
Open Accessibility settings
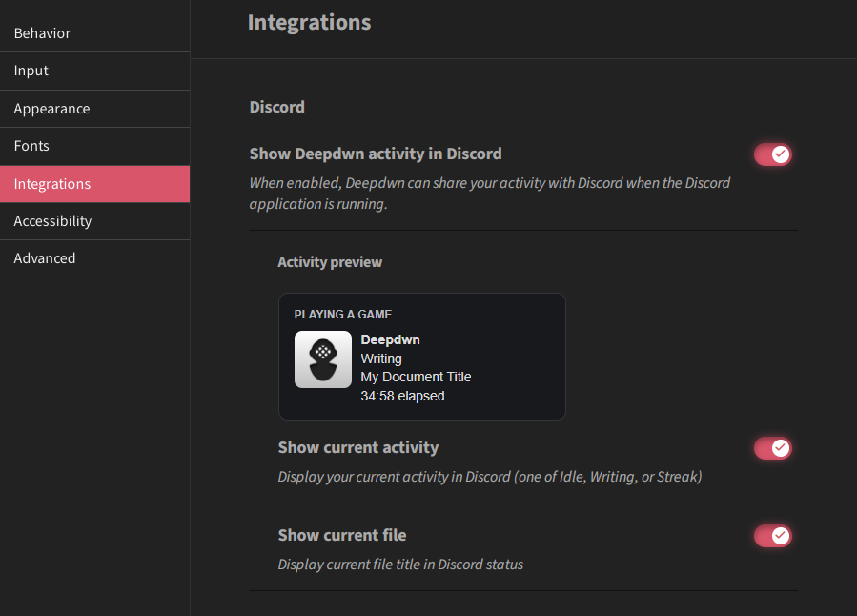[x=94, y=221]
